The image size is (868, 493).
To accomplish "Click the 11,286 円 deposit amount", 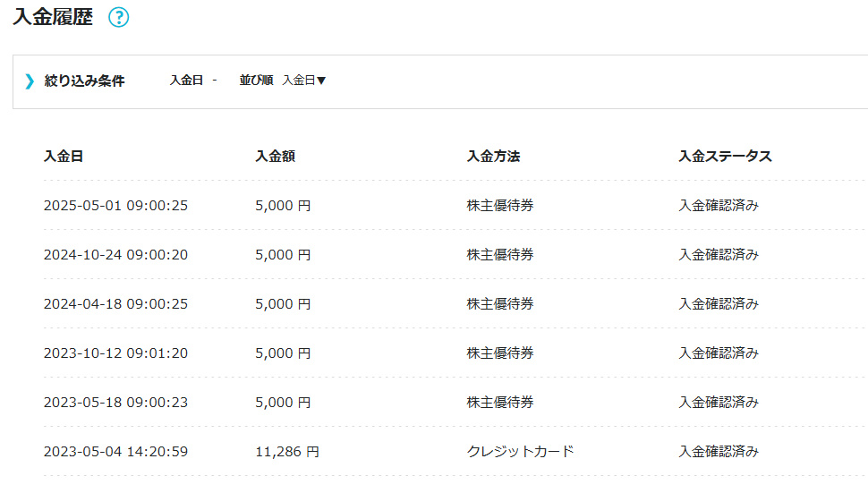I will pyautogui.click(x=286, y=452).
